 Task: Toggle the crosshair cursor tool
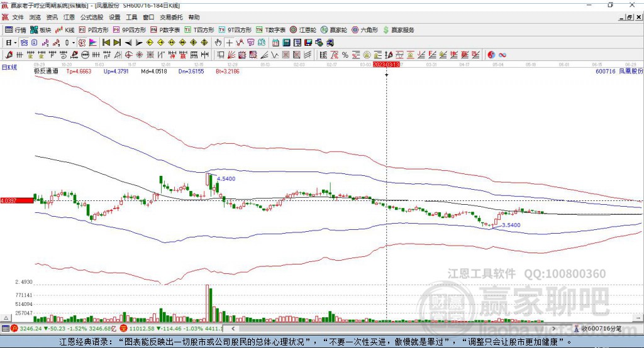click(229, 43)
